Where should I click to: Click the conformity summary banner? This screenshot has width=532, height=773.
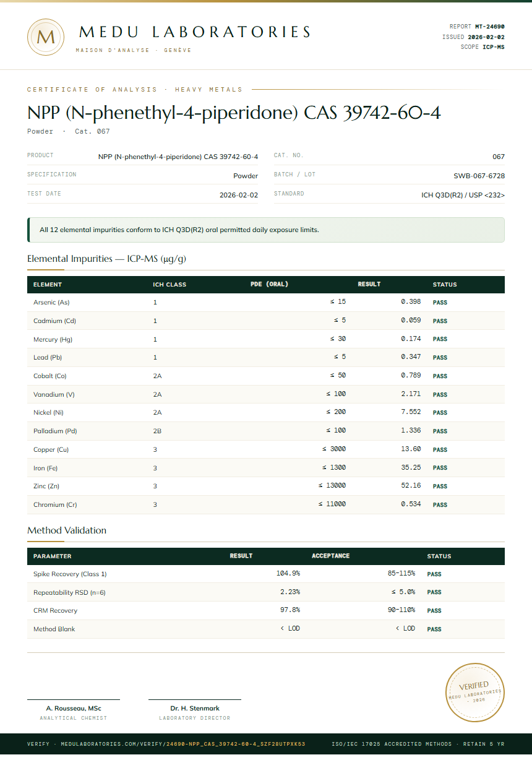tap(266, 230)
